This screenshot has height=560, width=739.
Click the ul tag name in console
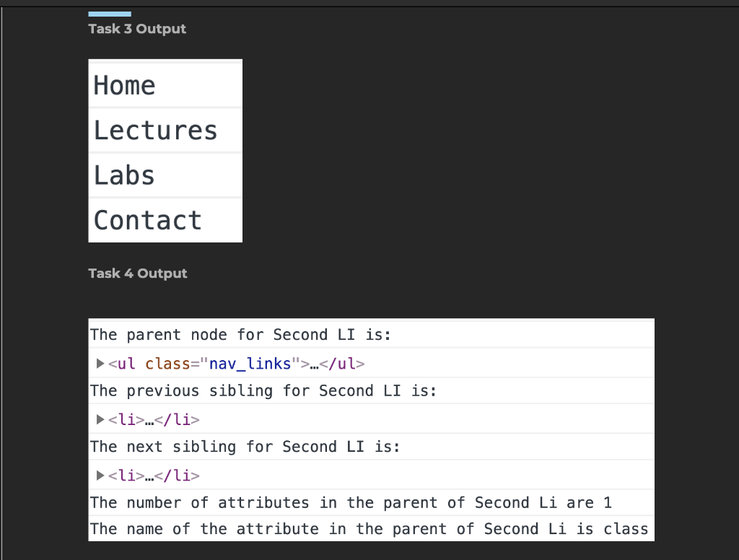[x=126, y=364]
